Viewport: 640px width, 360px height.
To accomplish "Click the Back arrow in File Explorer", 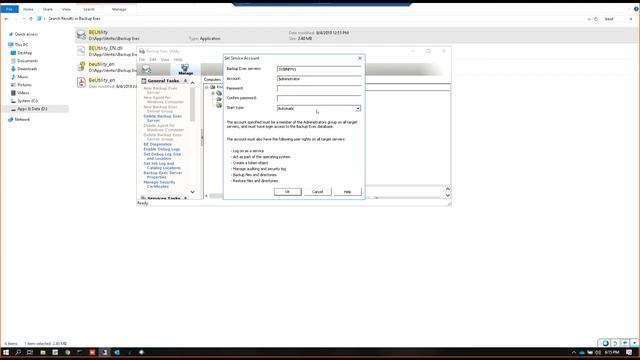I will coord(6,19).
